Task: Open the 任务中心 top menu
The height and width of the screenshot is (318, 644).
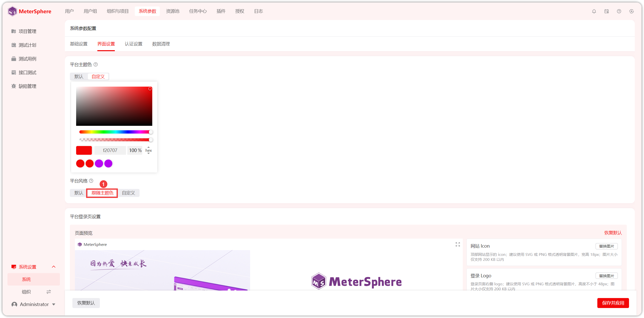Action: pos(198,11)
